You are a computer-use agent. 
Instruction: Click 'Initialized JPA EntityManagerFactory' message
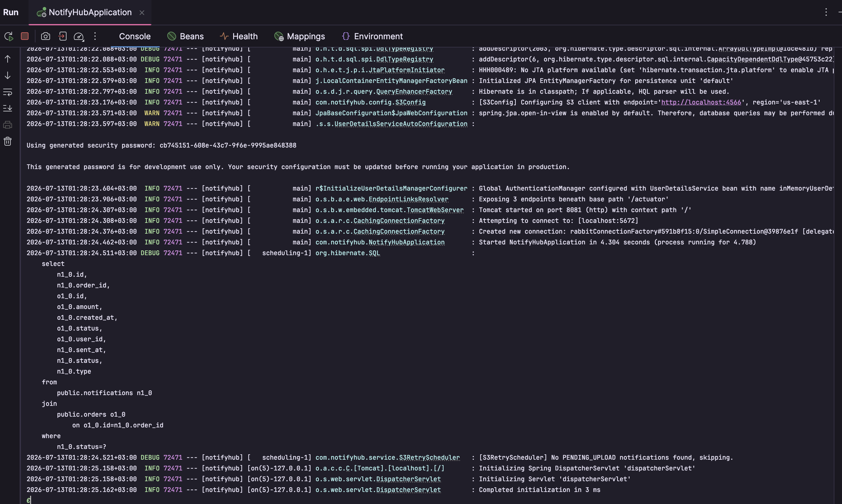(606, 81)
